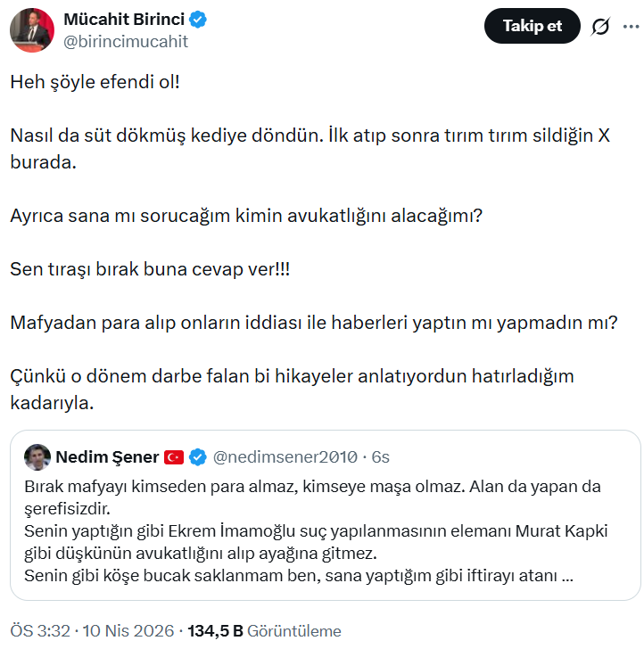Click the Grok slashed-circle icon
This screenshot has height=649, width=644.
[x=600, y=27]
